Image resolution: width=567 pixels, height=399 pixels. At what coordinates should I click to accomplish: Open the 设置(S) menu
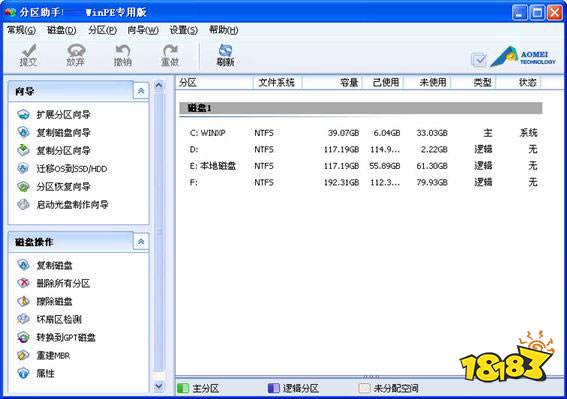[184, 30]
